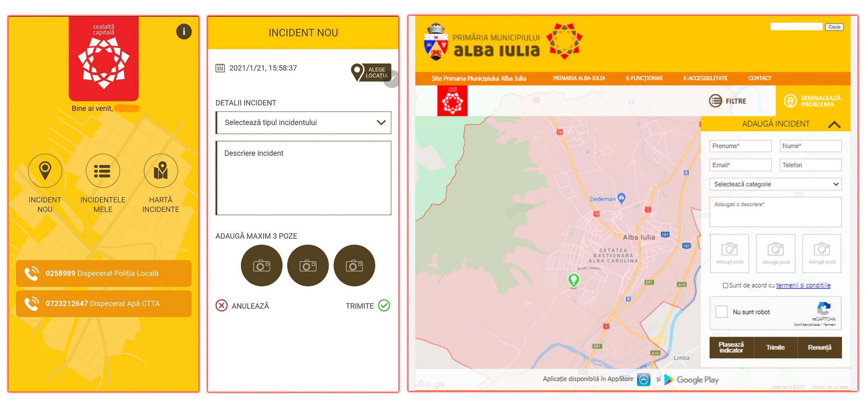Viewport: 868px width, 407px height.
Task: Click the green map marker pin
Action: pos(573,280)
